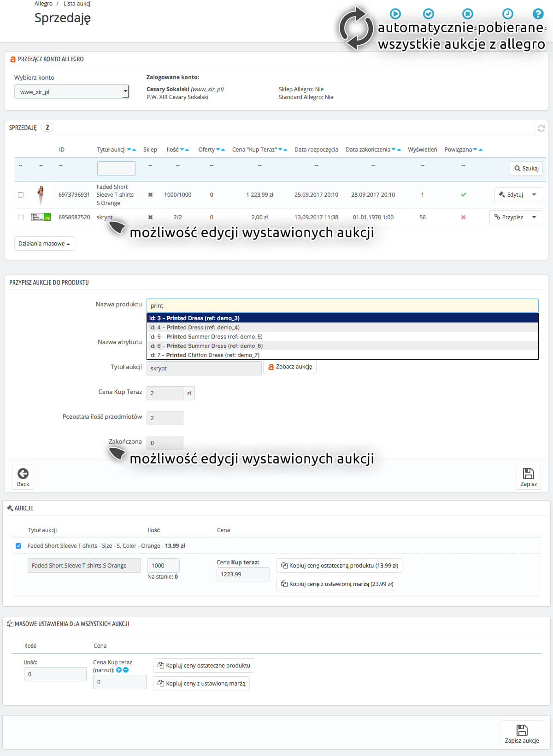Choose suggestion id: 5 Printed Summer Dress
Screen dimensions: 553x756
[x=342, y=336]
